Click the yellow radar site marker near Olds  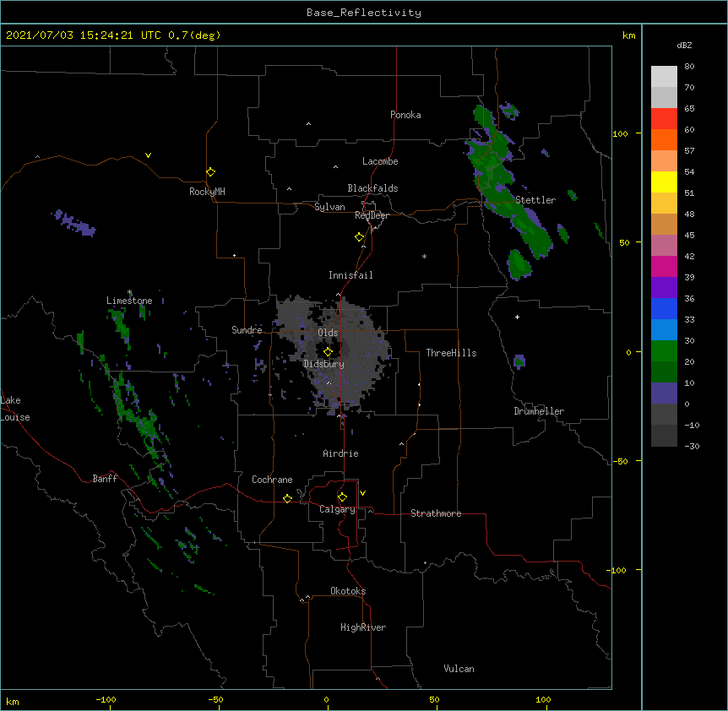(328, 352)
